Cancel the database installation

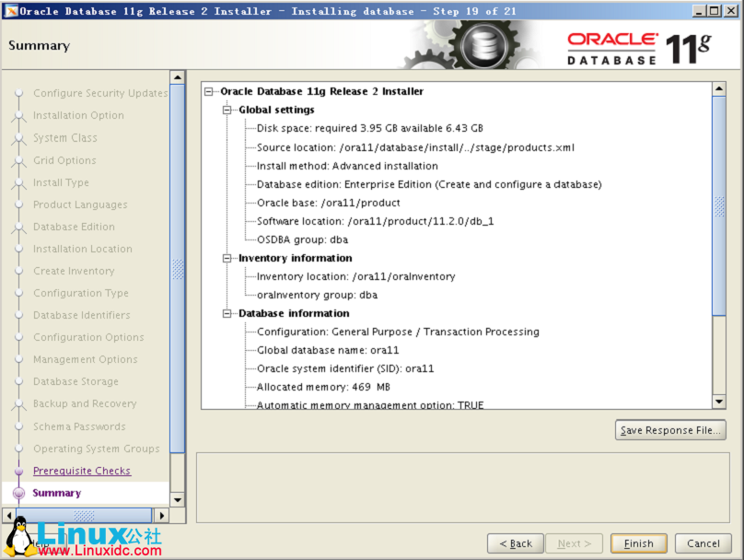click(x=703, y=542)
